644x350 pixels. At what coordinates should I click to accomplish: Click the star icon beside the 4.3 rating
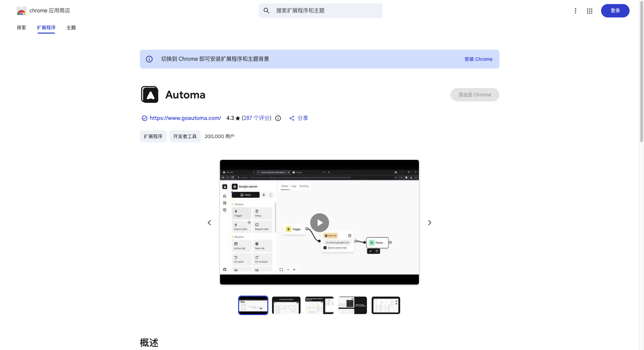(x=238, y=118)
